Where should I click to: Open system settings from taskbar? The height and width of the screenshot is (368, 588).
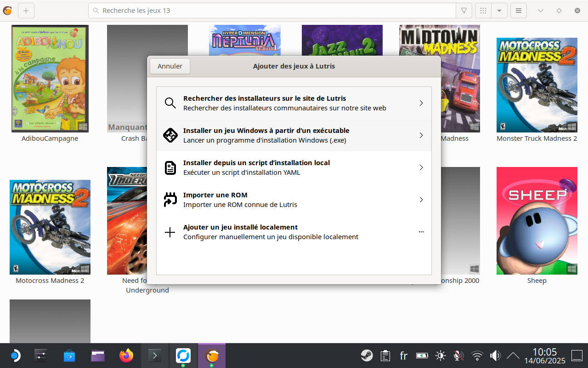tap(41, 356)
